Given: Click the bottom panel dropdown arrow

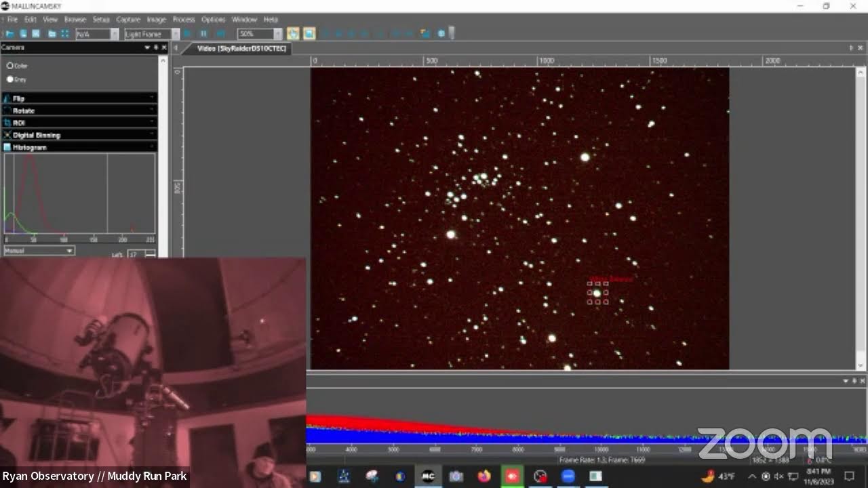Looking at the screenshot, I should click(846, 381).
